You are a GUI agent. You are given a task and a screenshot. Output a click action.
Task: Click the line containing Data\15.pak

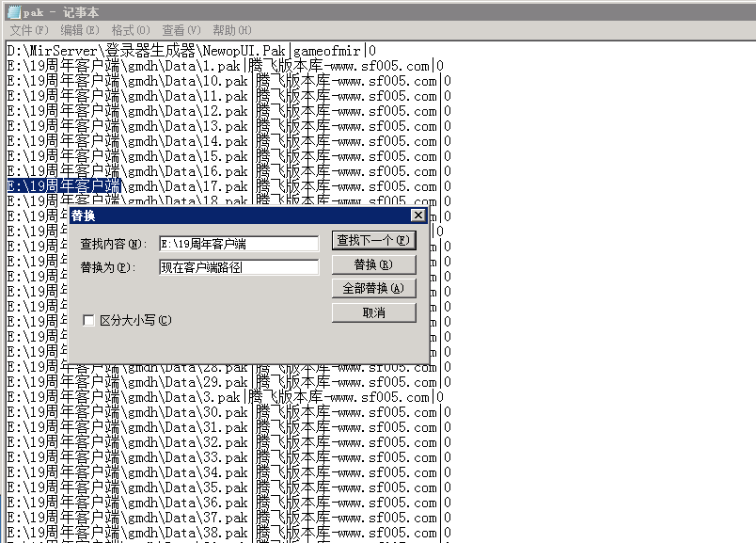coord(229,156)
